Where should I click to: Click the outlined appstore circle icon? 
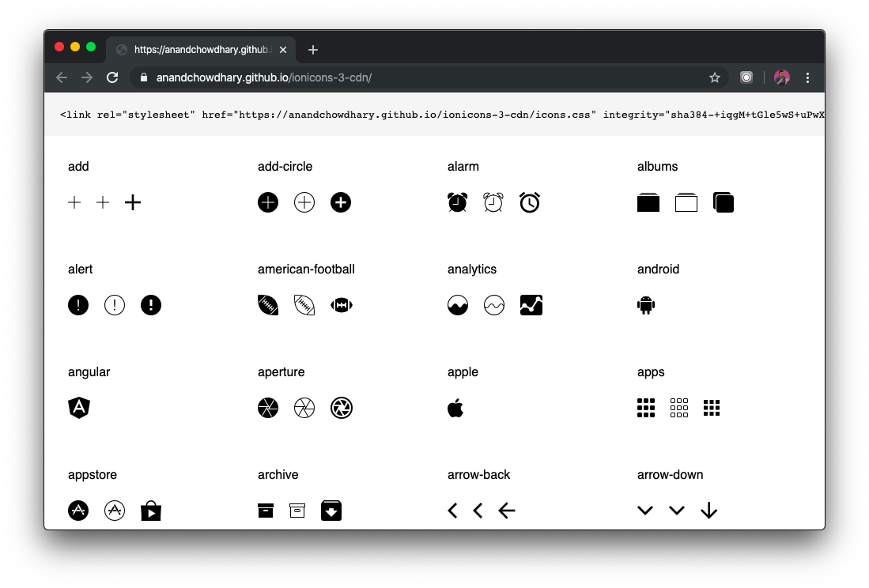[115, 511]
